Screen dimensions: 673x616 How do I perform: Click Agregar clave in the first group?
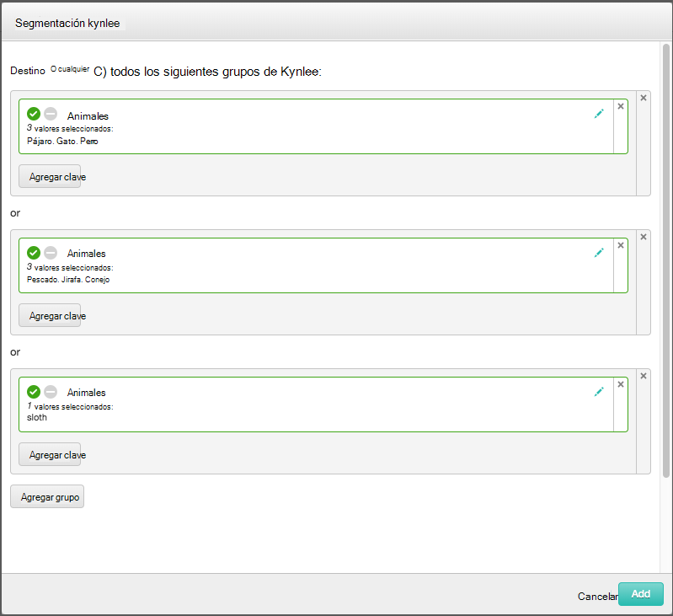(50, 176)
